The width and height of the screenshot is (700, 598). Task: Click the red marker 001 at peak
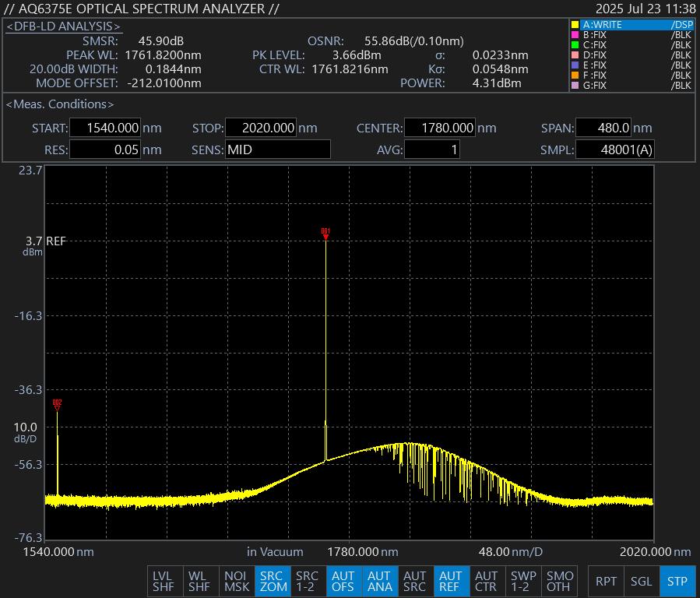tap(325, 233)
